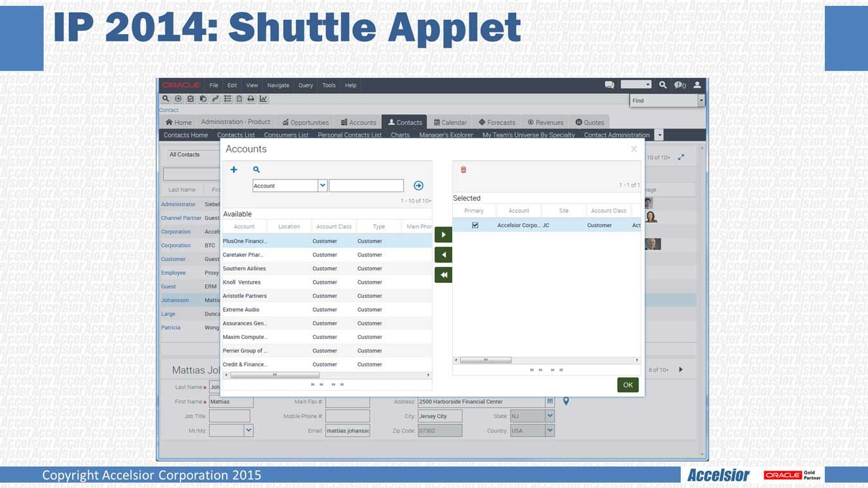Screen dimensions: 868x488
Task: Open the Account search field dropdown
Action: pos(323,186)
